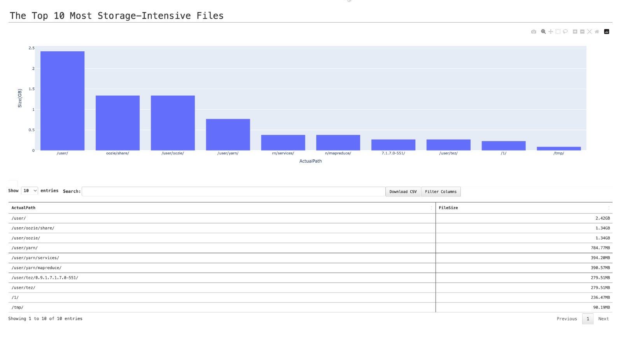
Task: Activate the Lasso Select tool
Action: pos(565,32)
